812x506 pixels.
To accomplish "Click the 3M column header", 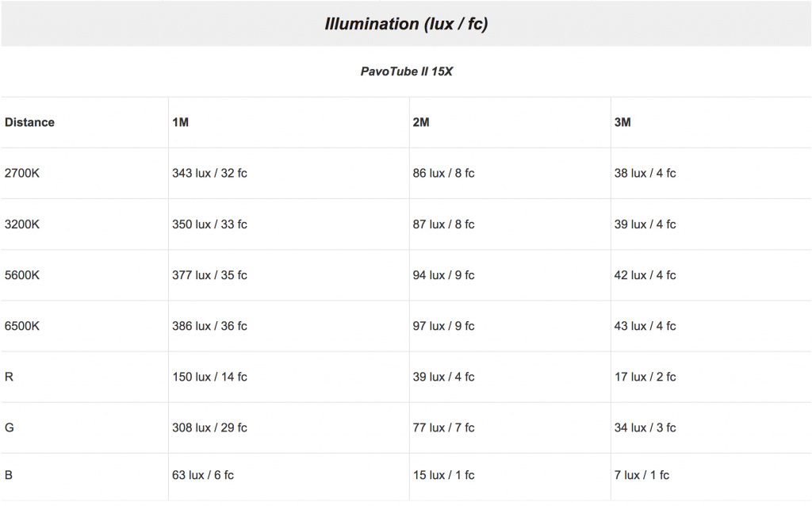I will pos(622,122).
